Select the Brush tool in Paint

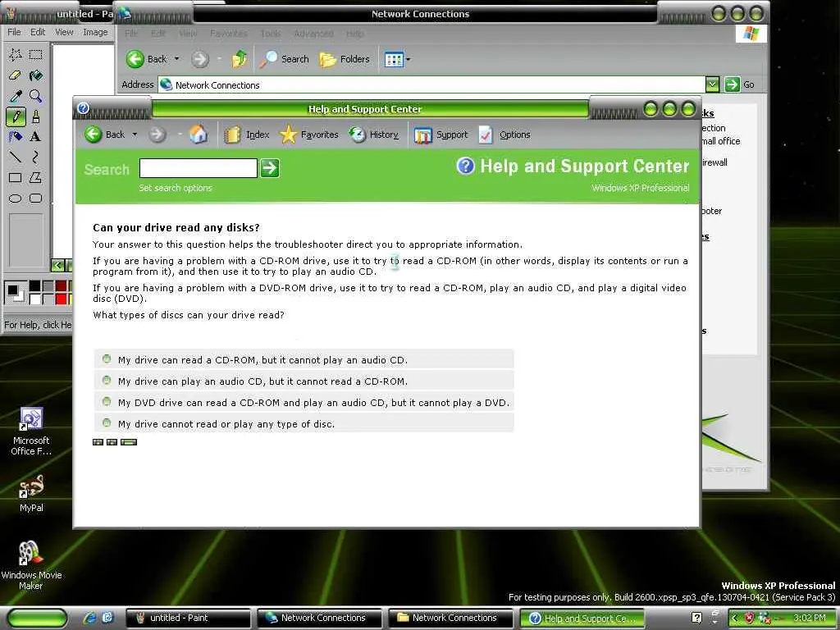click(x=36, y=116)
